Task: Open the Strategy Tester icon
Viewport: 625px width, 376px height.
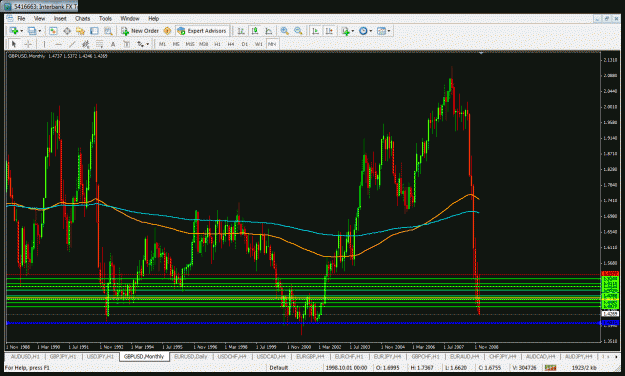Action: 108,31
